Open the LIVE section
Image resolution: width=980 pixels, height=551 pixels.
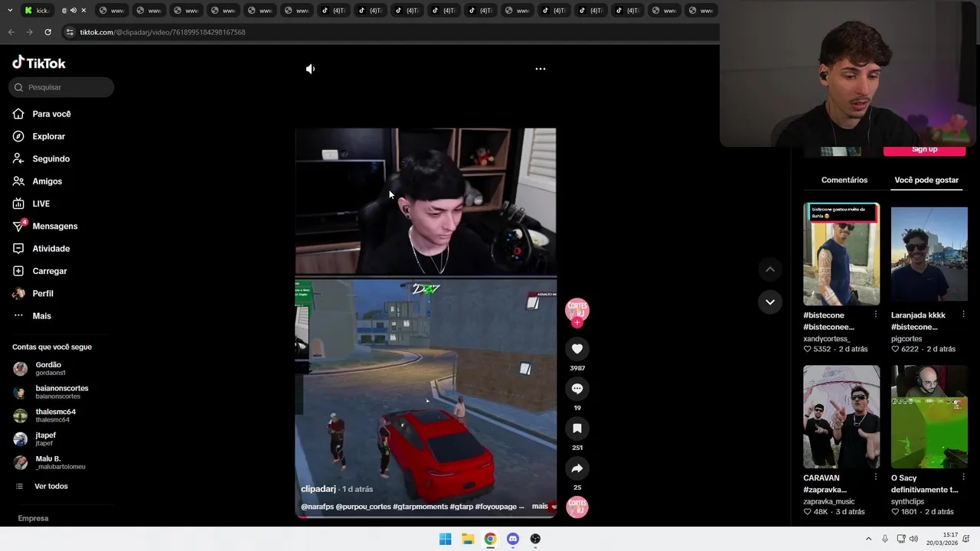pos(32,204)
